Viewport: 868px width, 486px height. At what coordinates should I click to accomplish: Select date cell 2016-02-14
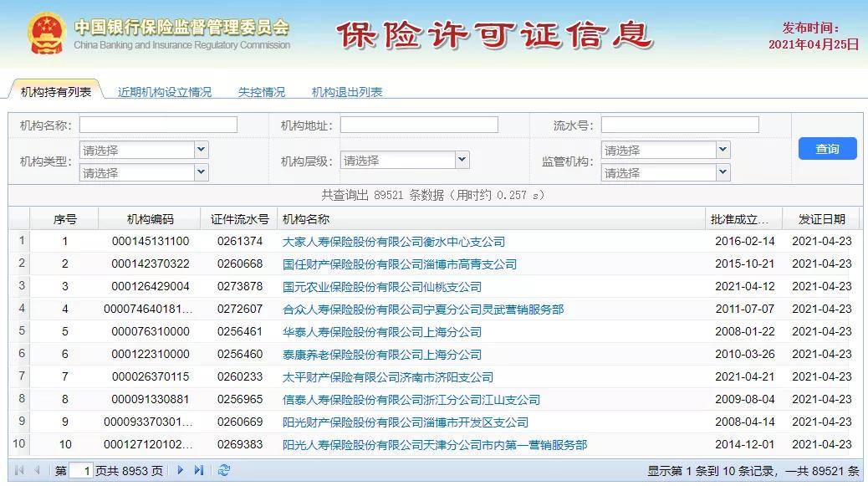tap(744, 242)
